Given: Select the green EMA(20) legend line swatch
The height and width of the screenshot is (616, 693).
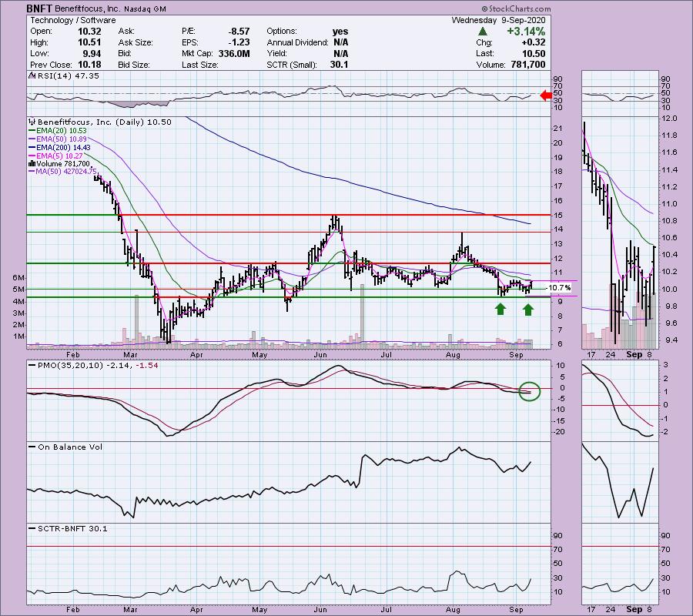Looking at the screenshot, I should [32, 131].
